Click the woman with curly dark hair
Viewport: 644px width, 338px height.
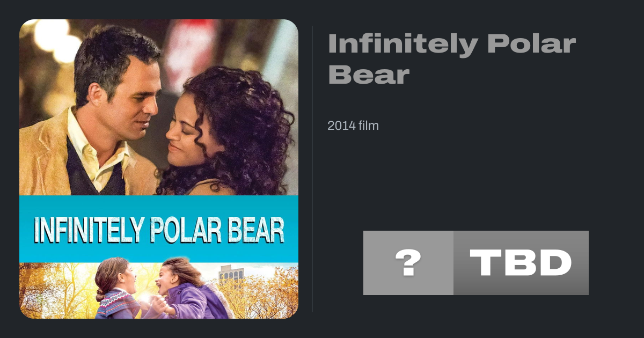(x=225, y=131)
